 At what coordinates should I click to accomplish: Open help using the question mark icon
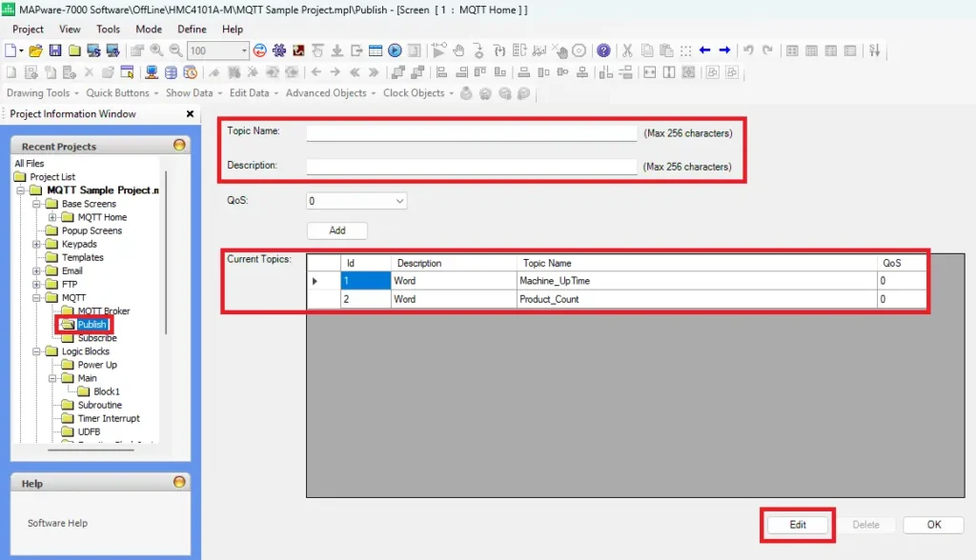tap(603, 50)
